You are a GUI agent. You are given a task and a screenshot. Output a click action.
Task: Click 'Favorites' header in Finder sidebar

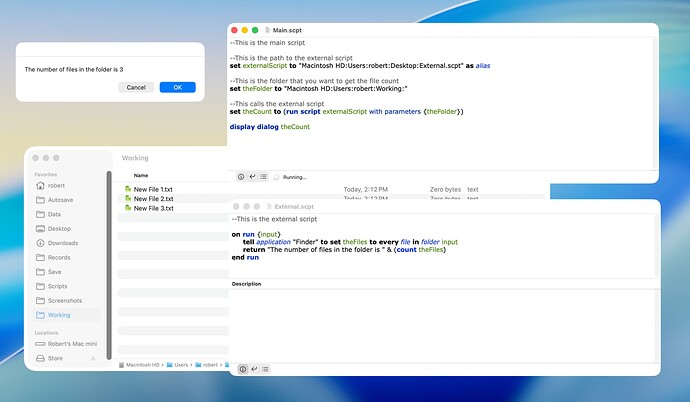46,175
